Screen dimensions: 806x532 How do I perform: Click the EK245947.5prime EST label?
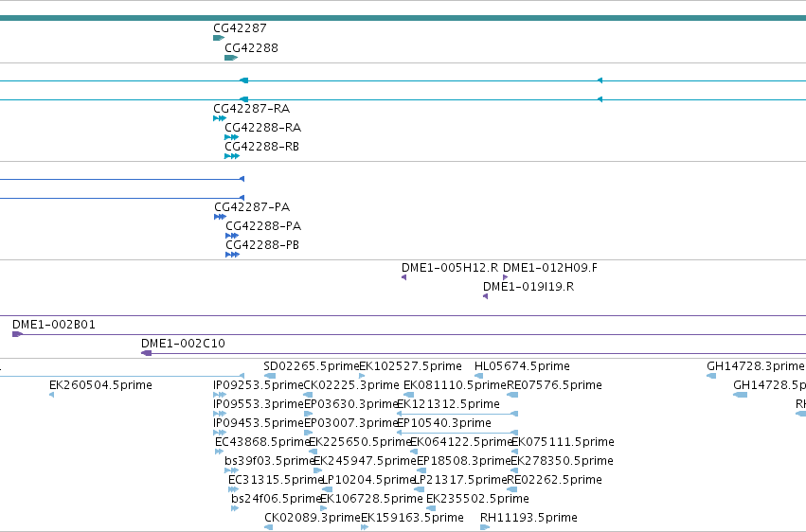pyautogui.click(x=365, y=461)
